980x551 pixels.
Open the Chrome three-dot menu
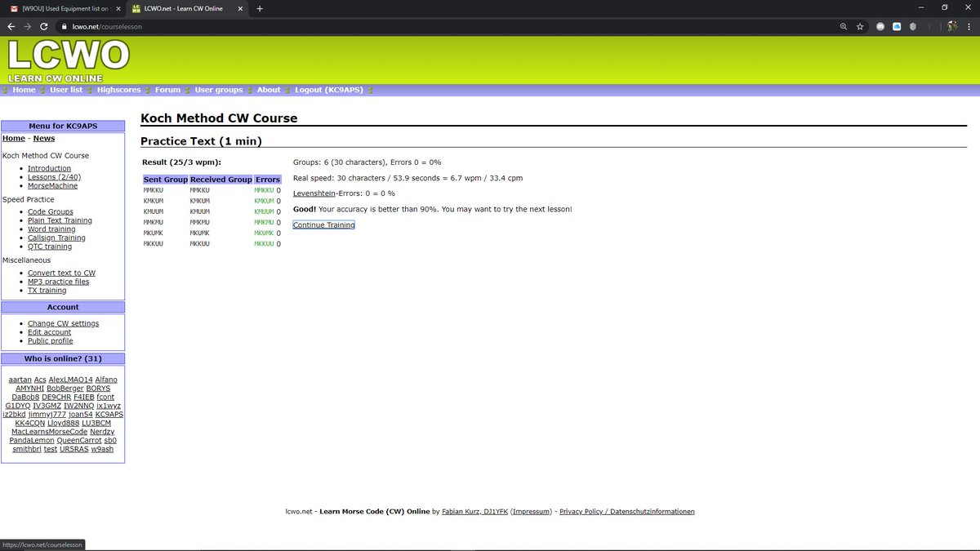point(969,26)
